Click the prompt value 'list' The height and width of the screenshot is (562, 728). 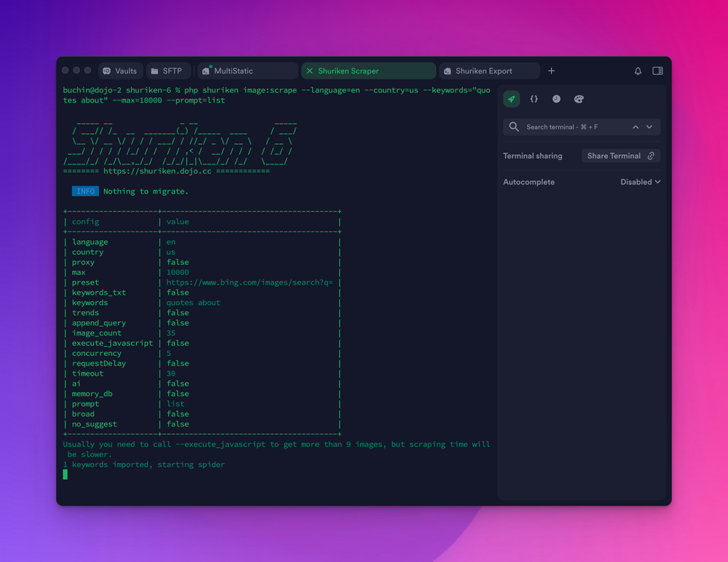(x=175, y=404)
